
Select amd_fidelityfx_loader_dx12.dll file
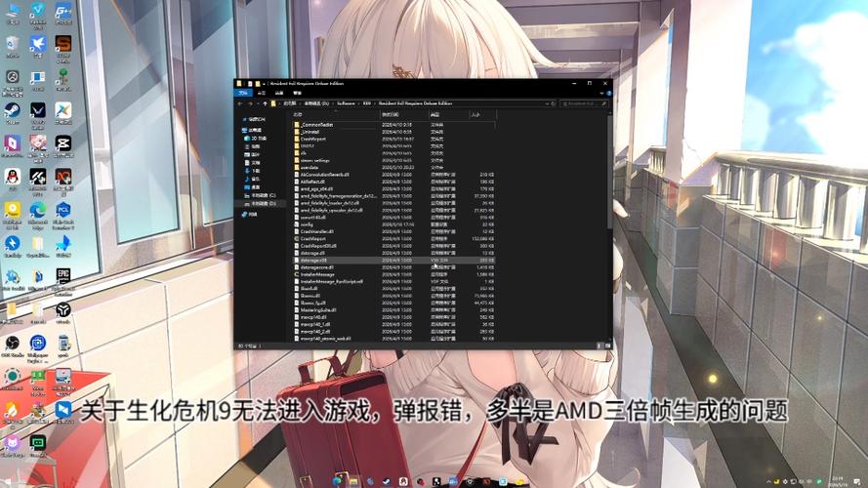[x=394, y=203]
